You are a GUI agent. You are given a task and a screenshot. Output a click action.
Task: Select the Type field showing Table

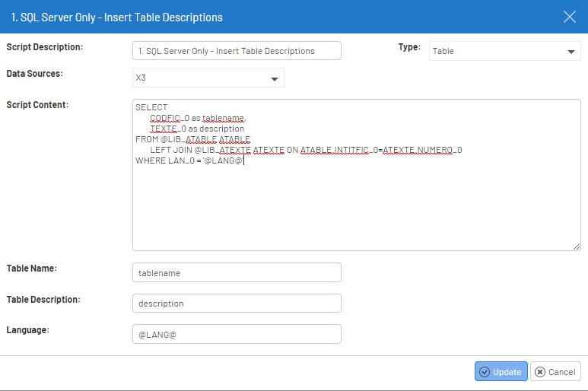click(494, 51)
